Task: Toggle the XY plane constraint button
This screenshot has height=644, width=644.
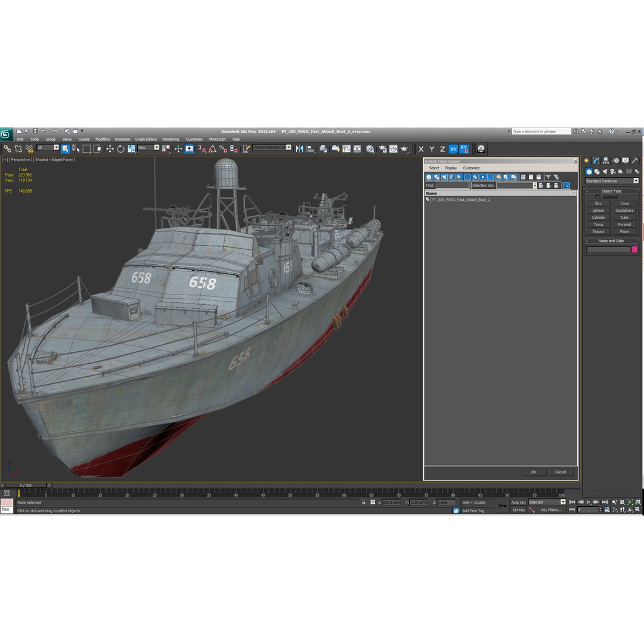Action: [x=453, y=149]
